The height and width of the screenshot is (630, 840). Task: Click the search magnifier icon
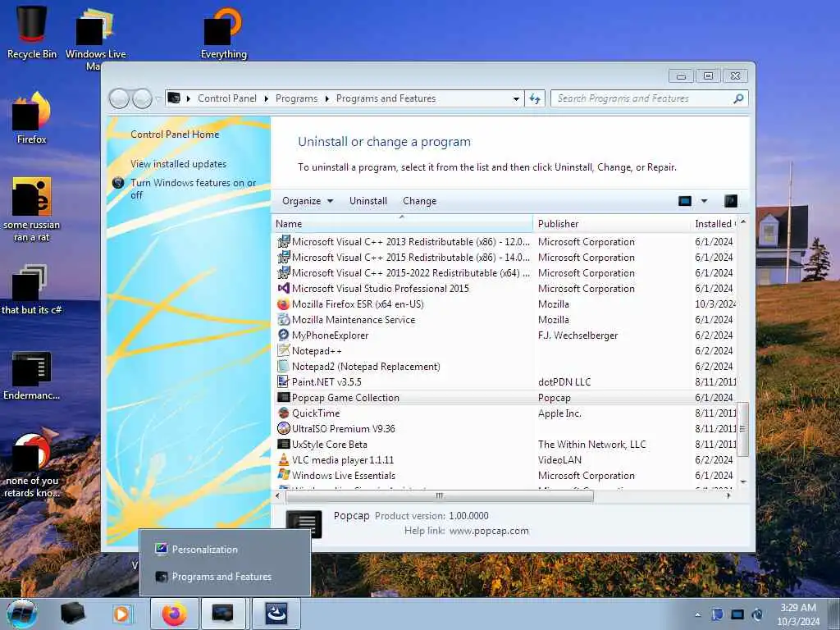pyautogui.click(x=739, y=98)
